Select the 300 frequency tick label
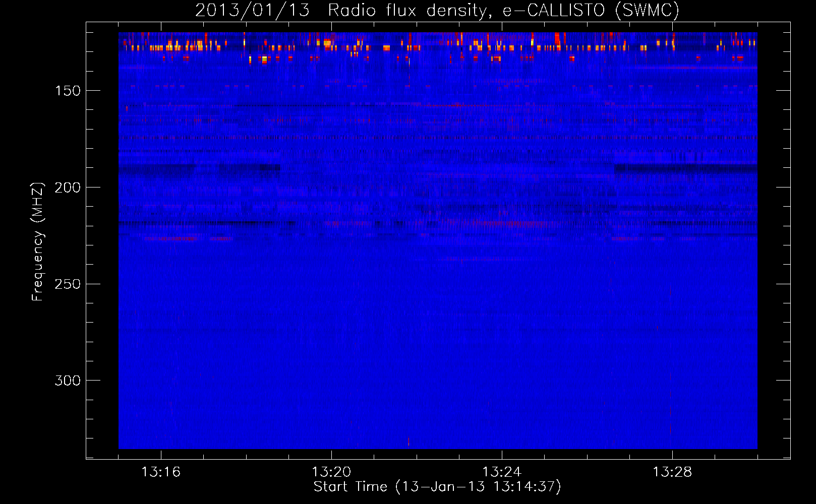This screenshot has width=816, height=504. click(68, 381)
